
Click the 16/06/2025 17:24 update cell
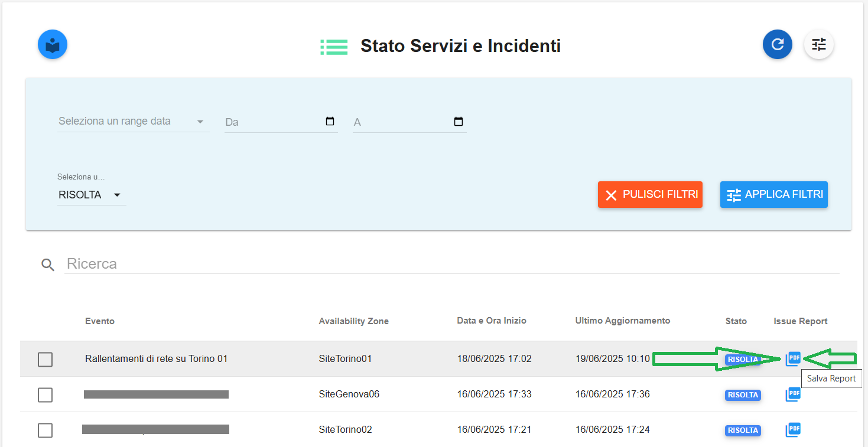pos(613,429)
